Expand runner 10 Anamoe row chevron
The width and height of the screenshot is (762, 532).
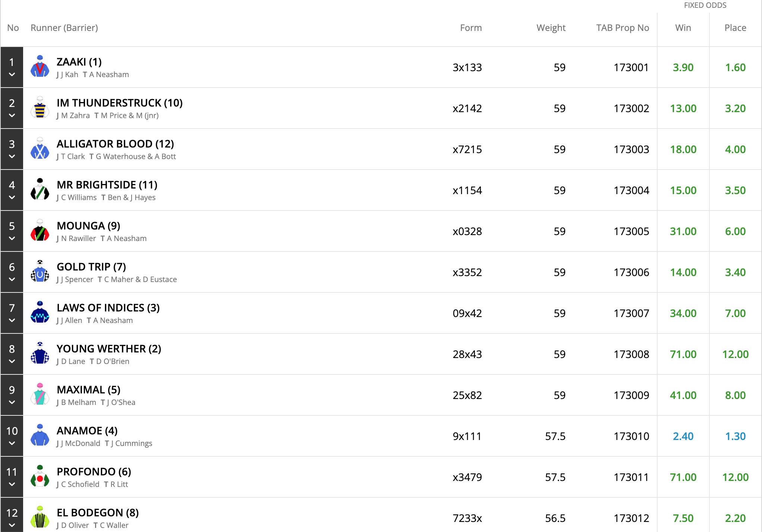[12, 443]
